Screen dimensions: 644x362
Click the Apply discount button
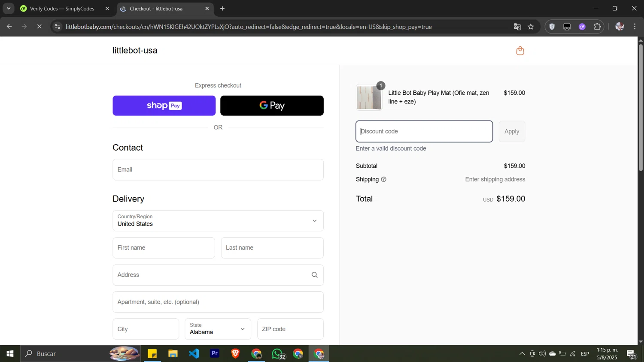pos(512,131)
